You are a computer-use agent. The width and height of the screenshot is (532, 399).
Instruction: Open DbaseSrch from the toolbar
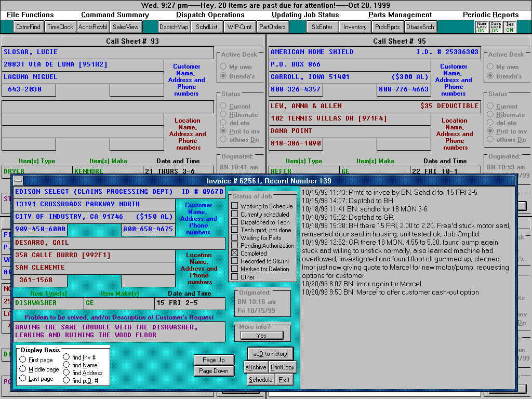click(420, 27)
